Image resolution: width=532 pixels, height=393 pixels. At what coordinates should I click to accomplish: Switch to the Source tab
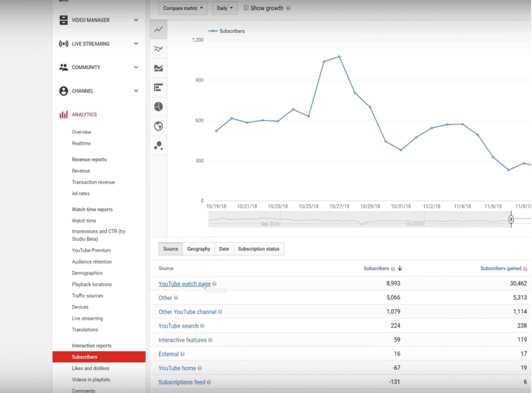point(171,249)
